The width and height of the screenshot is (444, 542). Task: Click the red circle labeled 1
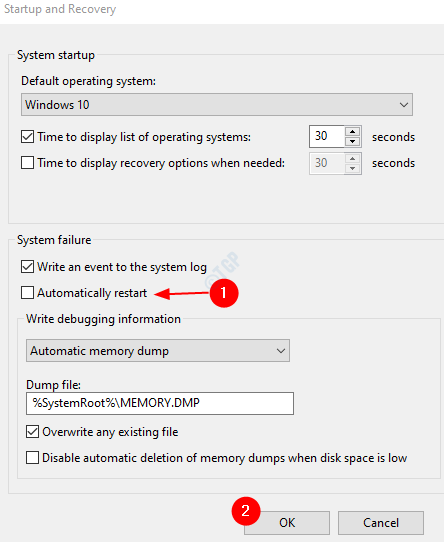224,293
